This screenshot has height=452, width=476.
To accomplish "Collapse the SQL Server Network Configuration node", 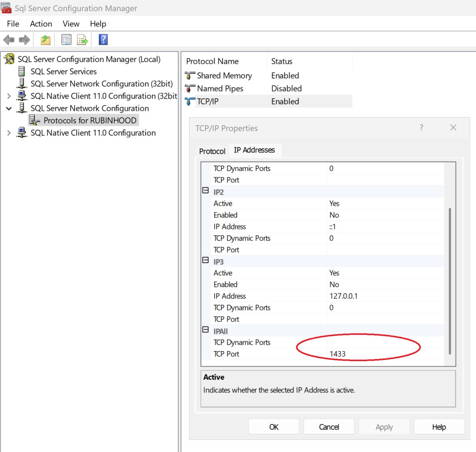I will [9, 108].
